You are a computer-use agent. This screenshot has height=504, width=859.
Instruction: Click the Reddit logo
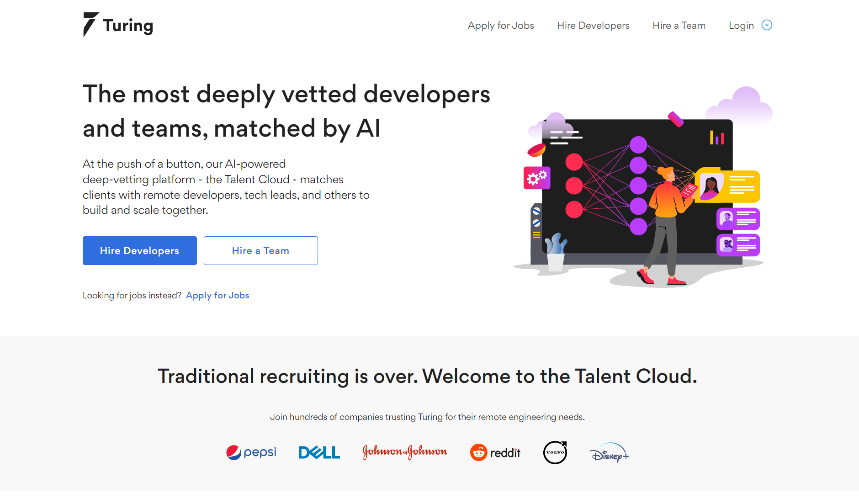[x=495, y=452]
